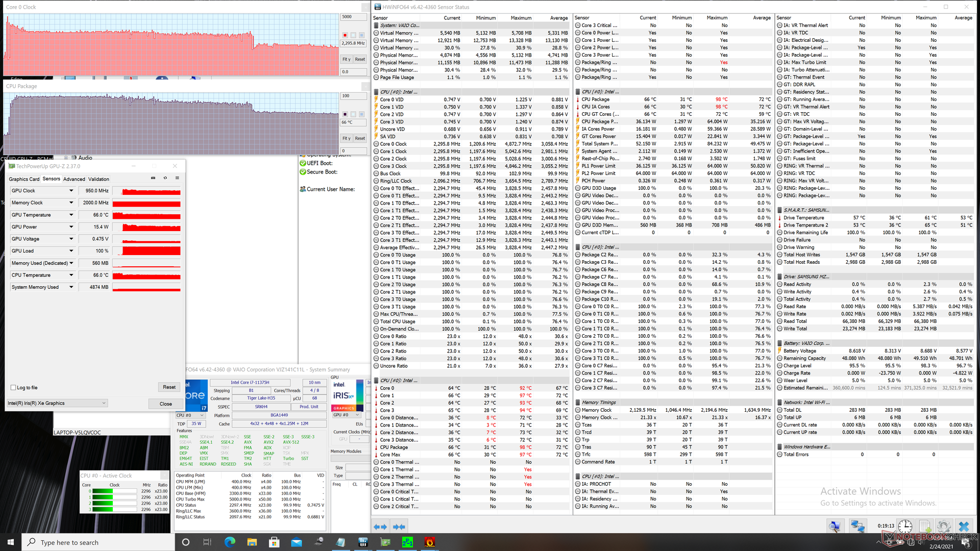Click HWiNFO clock reset timer icon
980x551 pixels.
point(905,526)
